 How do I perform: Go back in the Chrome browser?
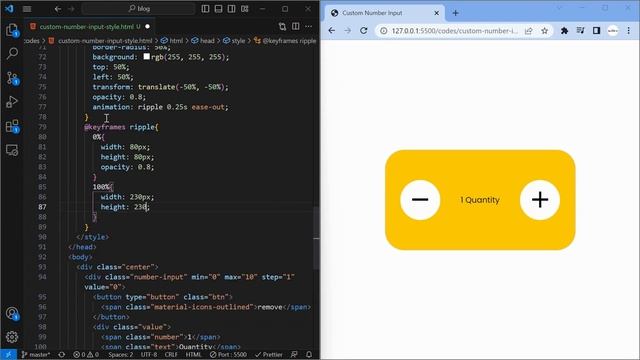331,31
